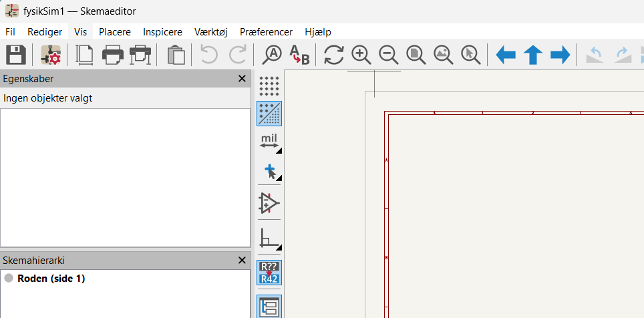
Task: Open the Find and Replace icon
Action: pyautogui.click(x=299, y=55)
